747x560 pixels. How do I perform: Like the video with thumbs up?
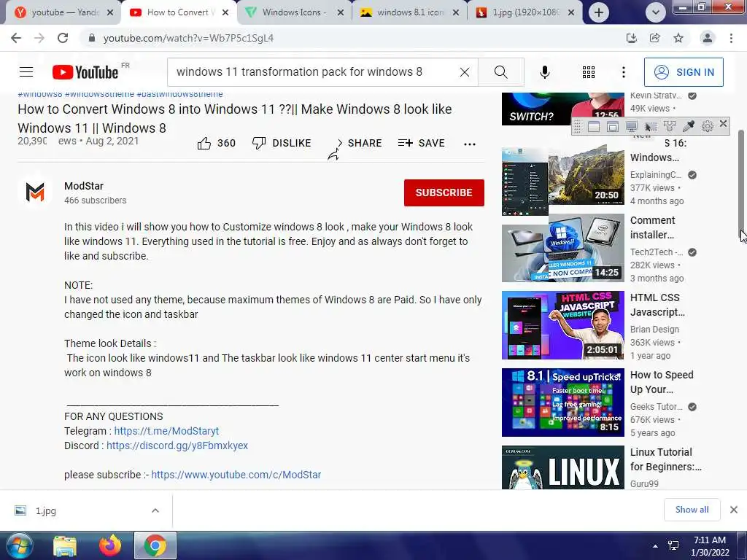[216, 143]
